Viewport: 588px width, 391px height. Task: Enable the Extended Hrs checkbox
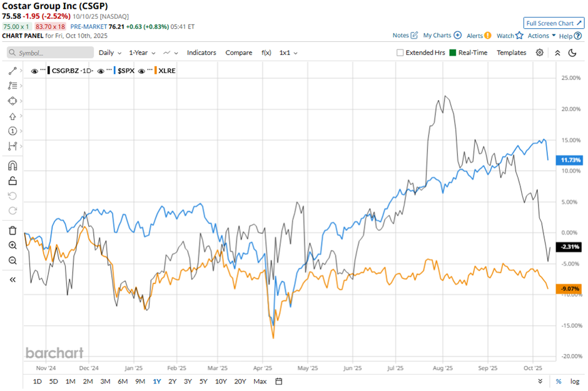(x=400, y=53)
